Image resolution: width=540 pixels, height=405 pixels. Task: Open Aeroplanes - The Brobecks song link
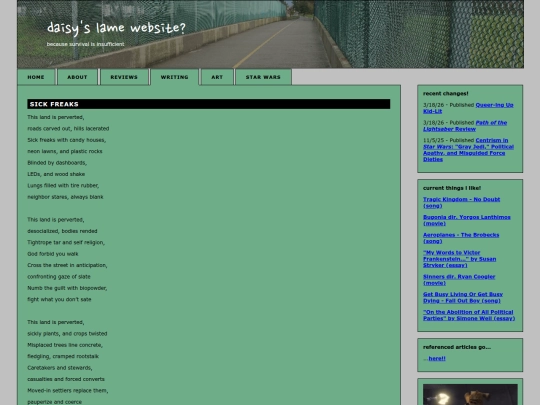click(x=461, y=238)
